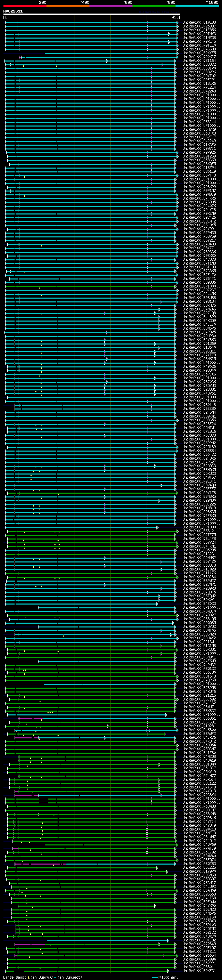Open hit UniRef100_Q0GN69
Image resolution: width=222 pixels, height=980 pixels.
coord(199,875)
